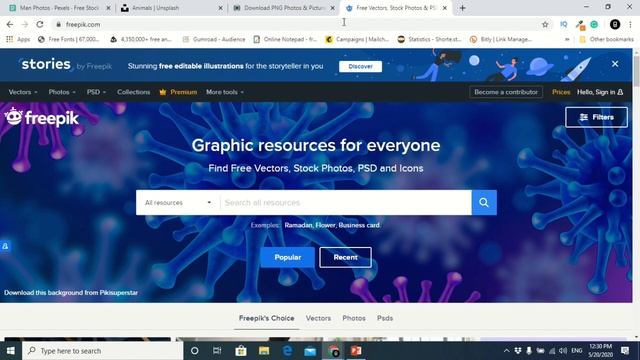
Task: Click the Flower example search link
Action: [x=325, y=225]
